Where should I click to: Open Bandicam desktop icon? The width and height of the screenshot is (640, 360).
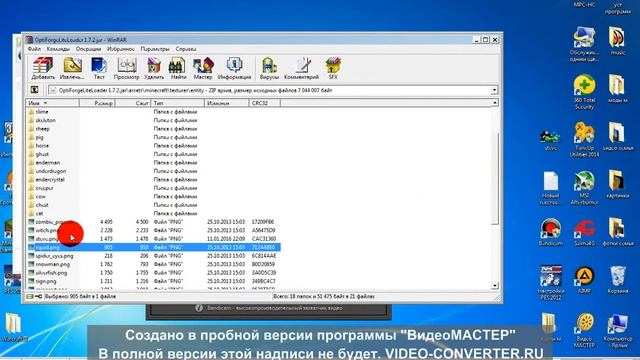(551, 232)
